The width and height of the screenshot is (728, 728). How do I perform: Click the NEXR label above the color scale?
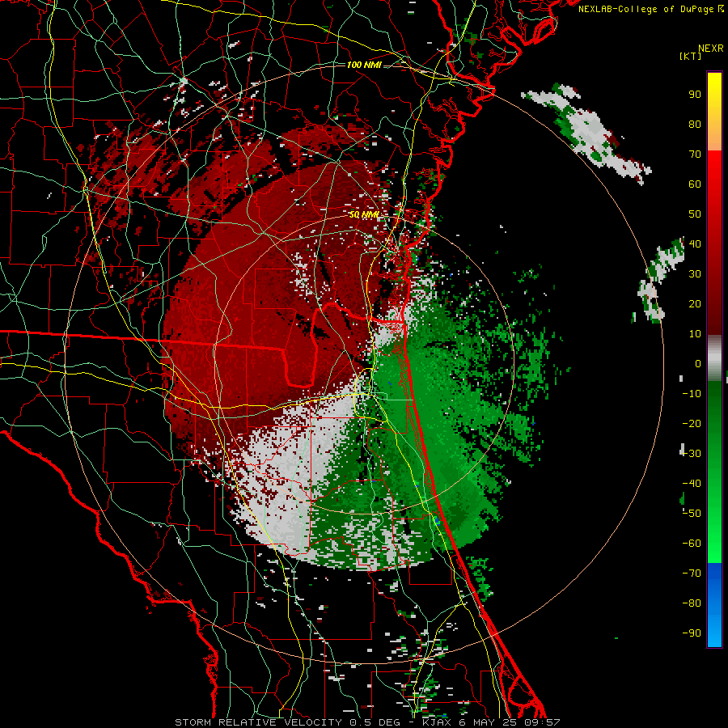coord(711,49)
